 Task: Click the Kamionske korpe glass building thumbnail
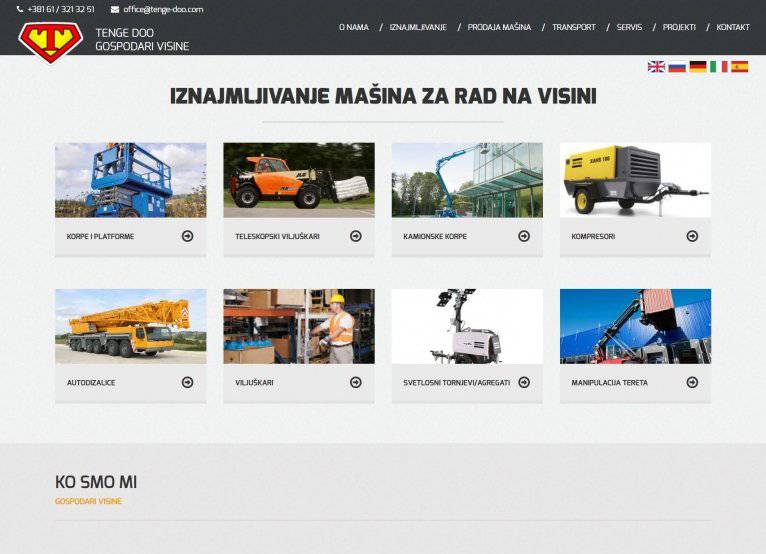pos(467,180)
